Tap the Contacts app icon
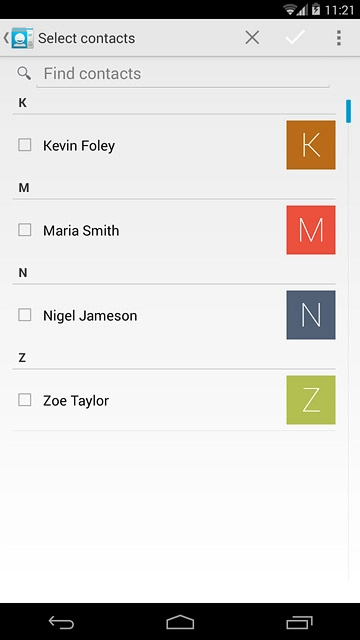The width and height of the screenshot is (360, 640). pyautogui.click(x=22, y=38)
